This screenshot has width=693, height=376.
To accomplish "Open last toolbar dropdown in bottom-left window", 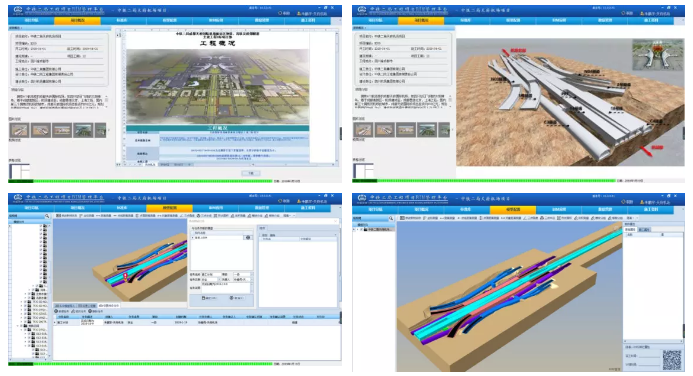I will point(288,216).
